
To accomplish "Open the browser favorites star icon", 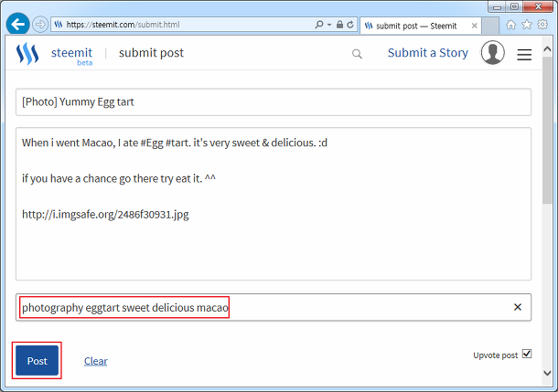I will point(526,24).
